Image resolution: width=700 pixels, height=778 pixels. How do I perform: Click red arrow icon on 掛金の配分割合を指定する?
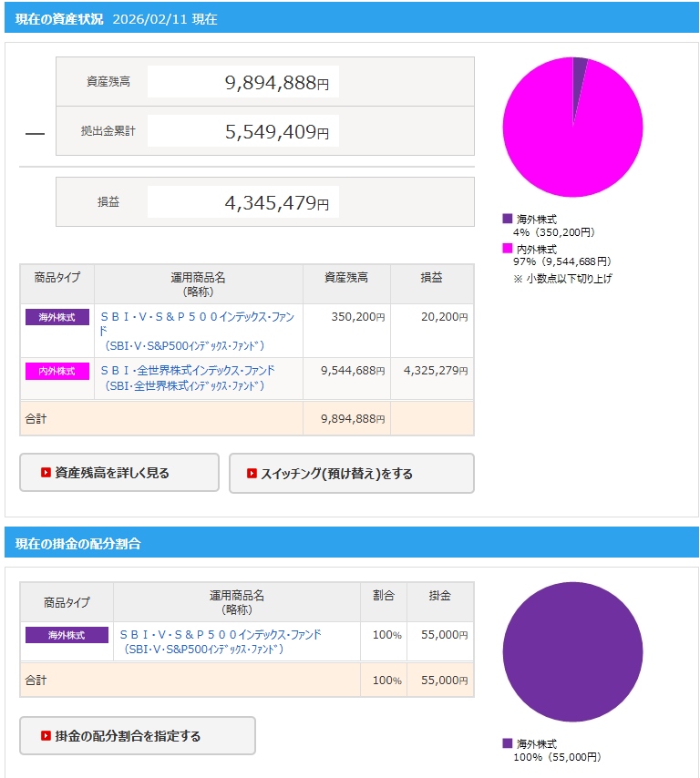[46, 736]
